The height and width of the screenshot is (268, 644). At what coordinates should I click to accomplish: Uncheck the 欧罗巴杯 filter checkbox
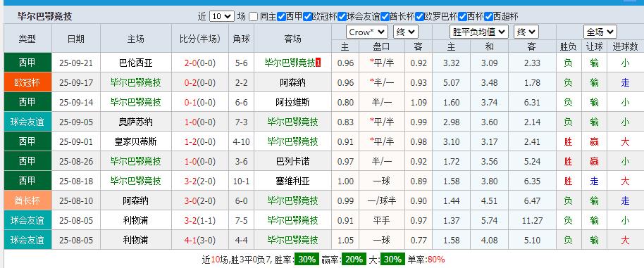pos(419,17)
